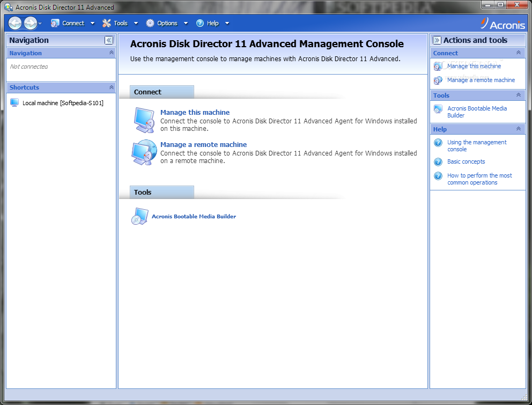Click the application icon in the title bar
The height and width of the screenshot is (405, 532).
(x=9, y=7)
